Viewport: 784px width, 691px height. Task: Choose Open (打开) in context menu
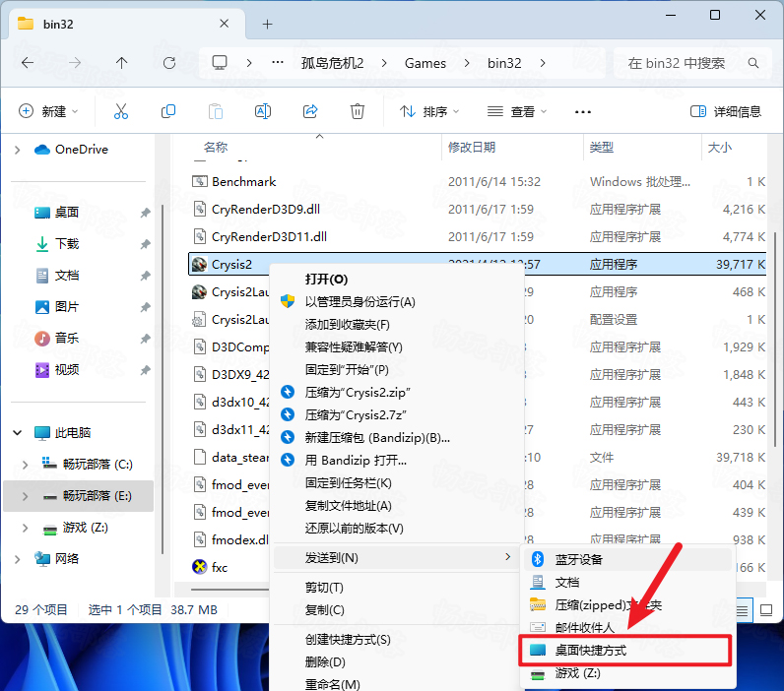[326, 280]
